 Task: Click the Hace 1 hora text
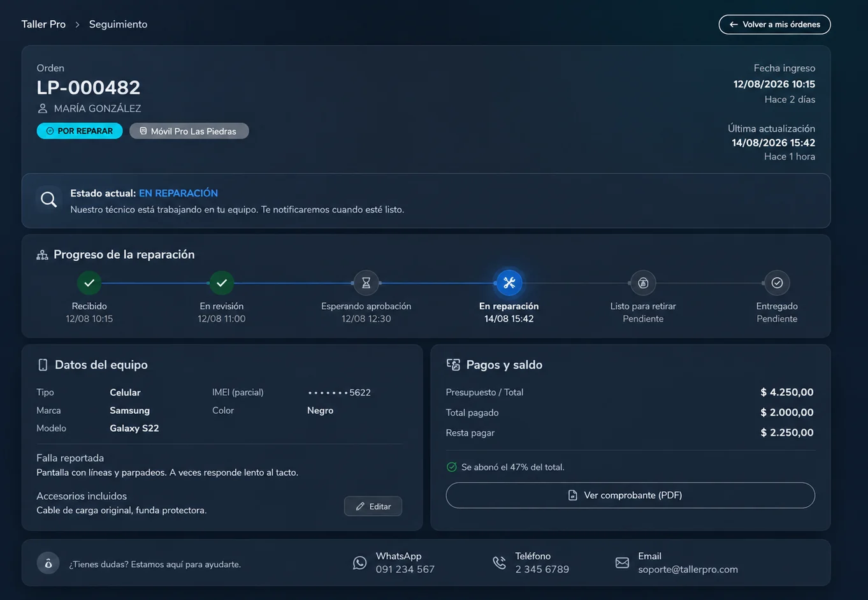pos(789,157)
